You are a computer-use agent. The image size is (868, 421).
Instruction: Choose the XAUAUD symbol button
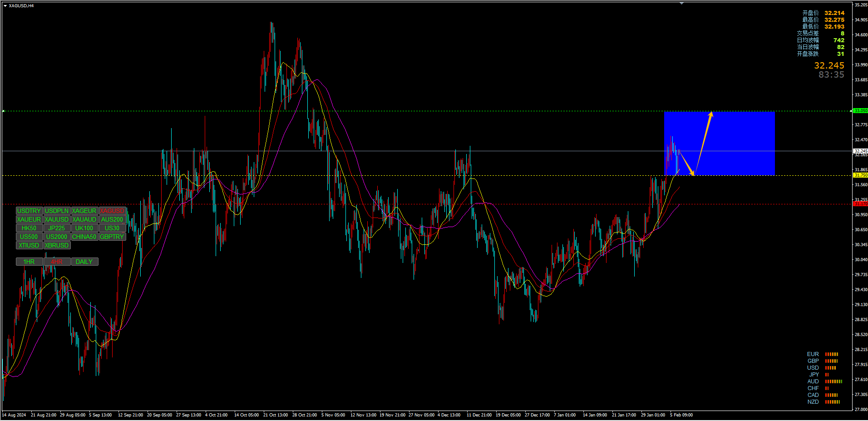pyautogui.click(x=84, y=220)
